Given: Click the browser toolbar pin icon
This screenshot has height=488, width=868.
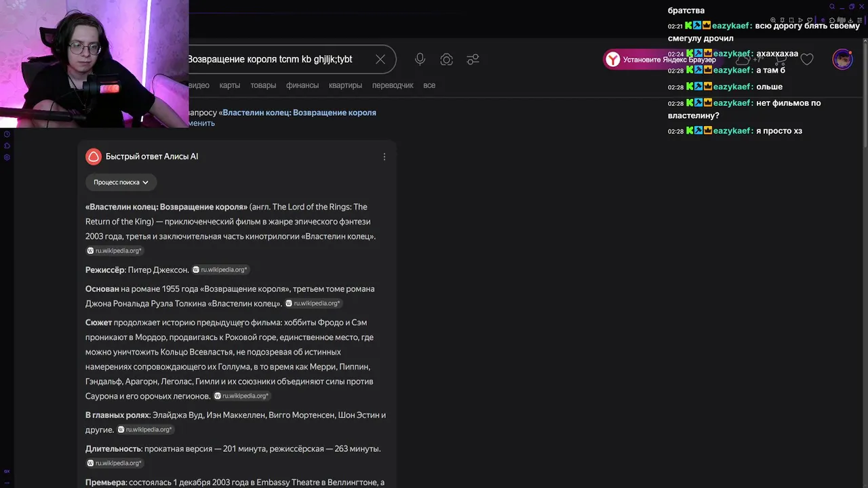Looking at the screenshot, I should 783,21.
